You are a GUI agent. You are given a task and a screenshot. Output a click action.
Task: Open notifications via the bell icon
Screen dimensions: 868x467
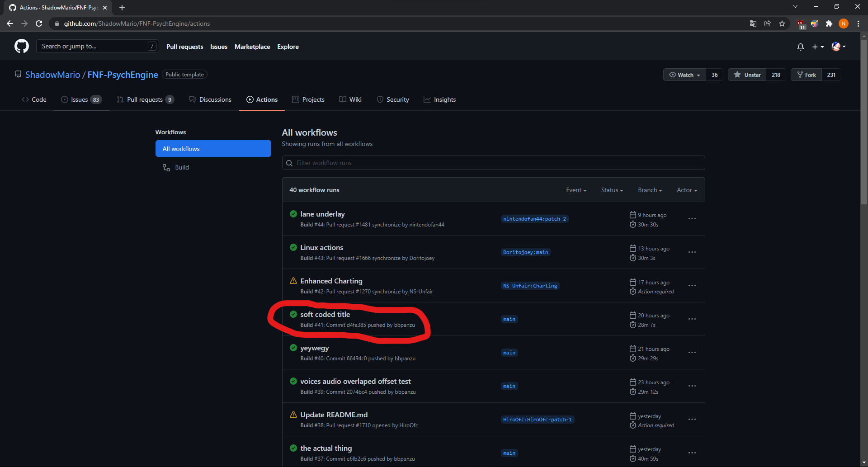(x=800, y=47)
